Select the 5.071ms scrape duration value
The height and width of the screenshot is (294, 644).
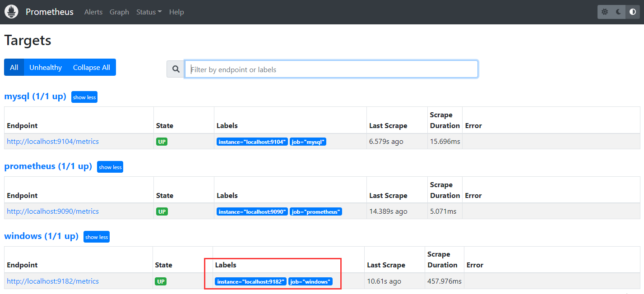coord(443,211)
